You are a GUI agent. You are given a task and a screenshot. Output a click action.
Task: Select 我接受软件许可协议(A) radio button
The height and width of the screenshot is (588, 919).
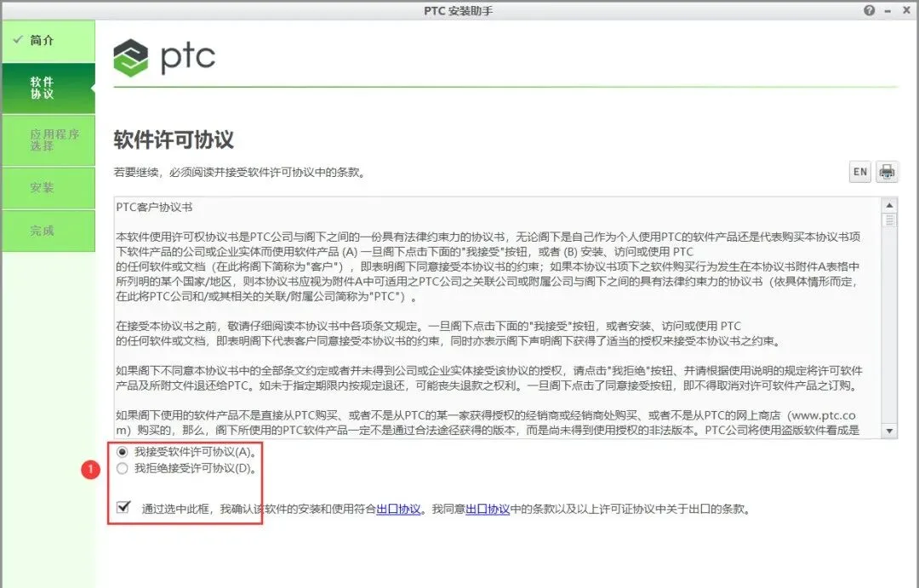tap(122, 452)
